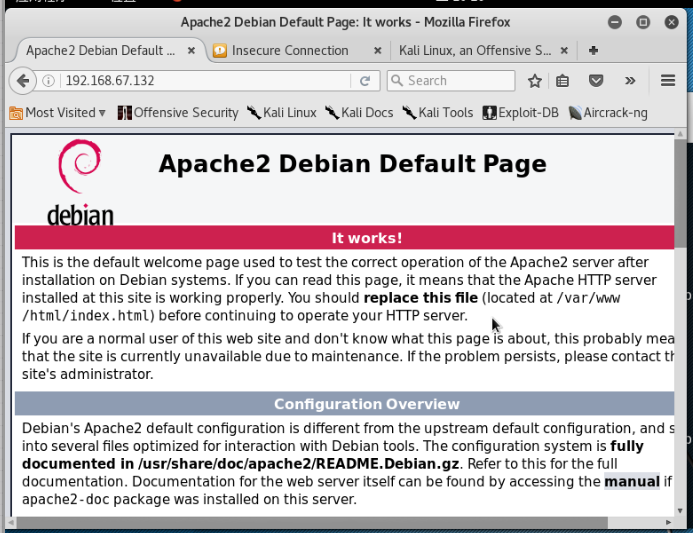Expand more tools overflow chevron

tap(630, 81)
